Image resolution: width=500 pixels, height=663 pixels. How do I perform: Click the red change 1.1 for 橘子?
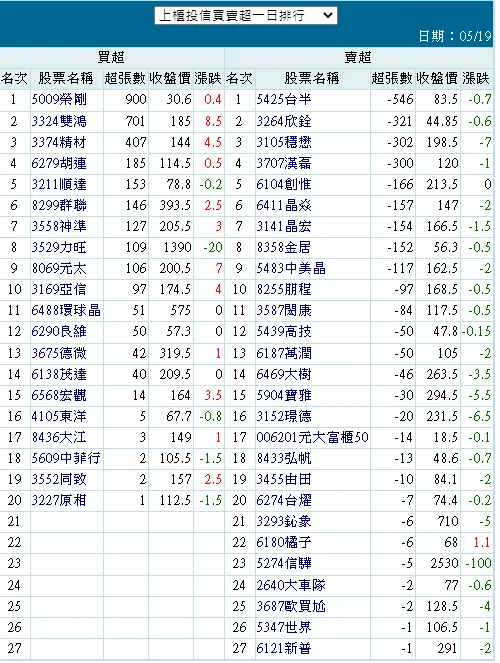[x=481, y=542]
